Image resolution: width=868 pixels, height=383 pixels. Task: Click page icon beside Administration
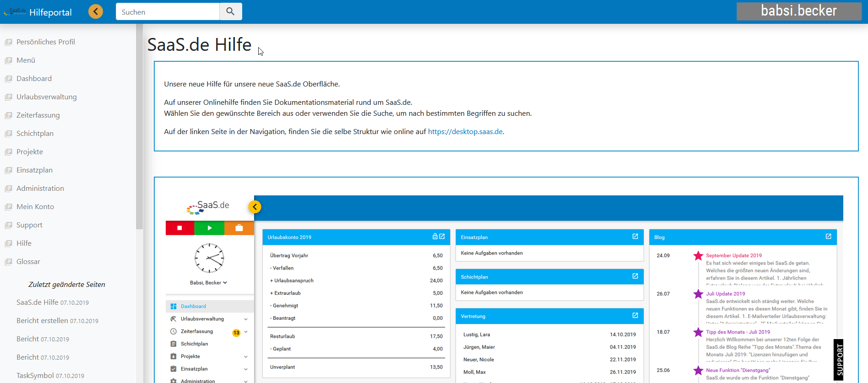(8, 189)
